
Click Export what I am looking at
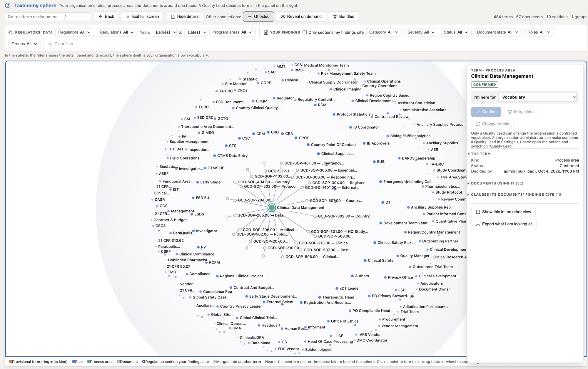504,224
